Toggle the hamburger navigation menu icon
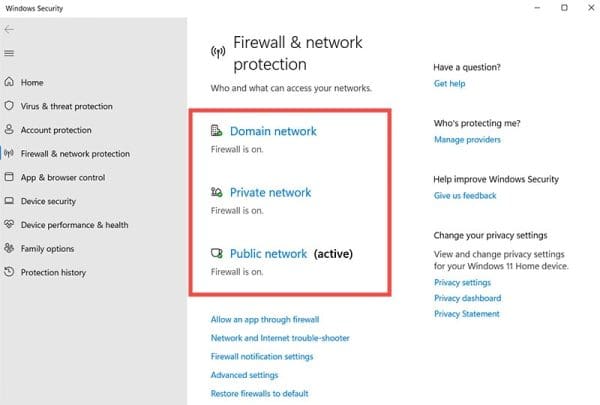This screenshot has width=600, height=405. tap(9, 53)
